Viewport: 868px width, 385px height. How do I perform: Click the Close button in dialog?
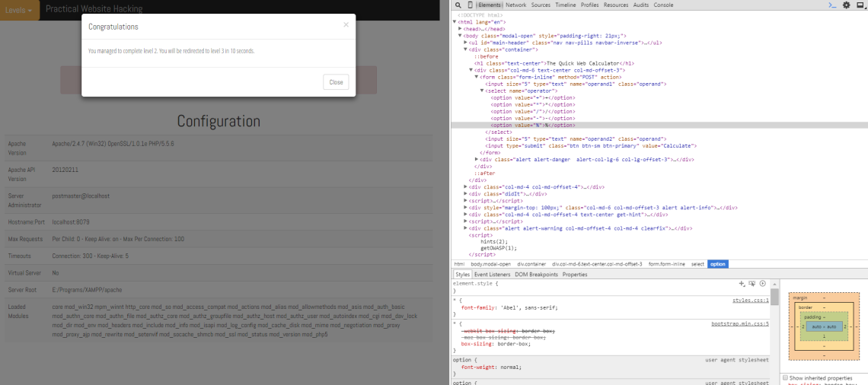tap(336, 82)
